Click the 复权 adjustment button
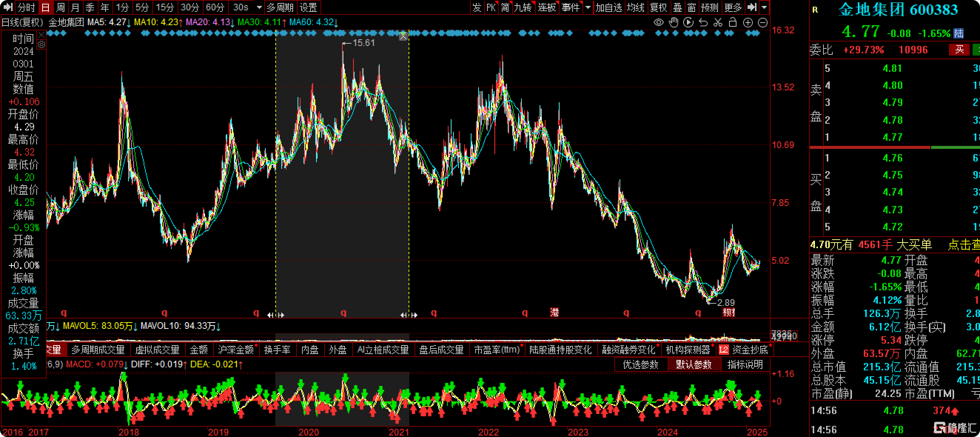The height and width of the screenshot is (437, 980). click(658, 7)
